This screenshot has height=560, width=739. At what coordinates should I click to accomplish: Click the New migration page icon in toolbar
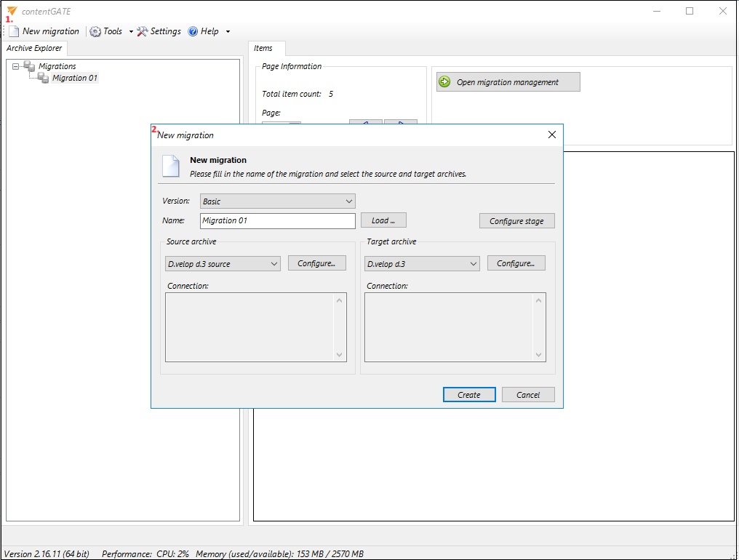point(15,31)
